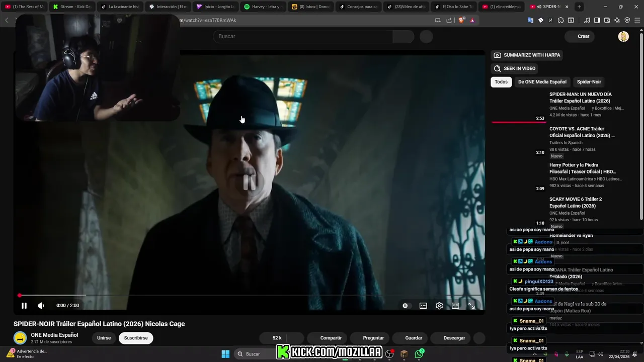Open ONE Media Español channel name link
Viewport: 644px width, 362px height.
tap(54, 335)
